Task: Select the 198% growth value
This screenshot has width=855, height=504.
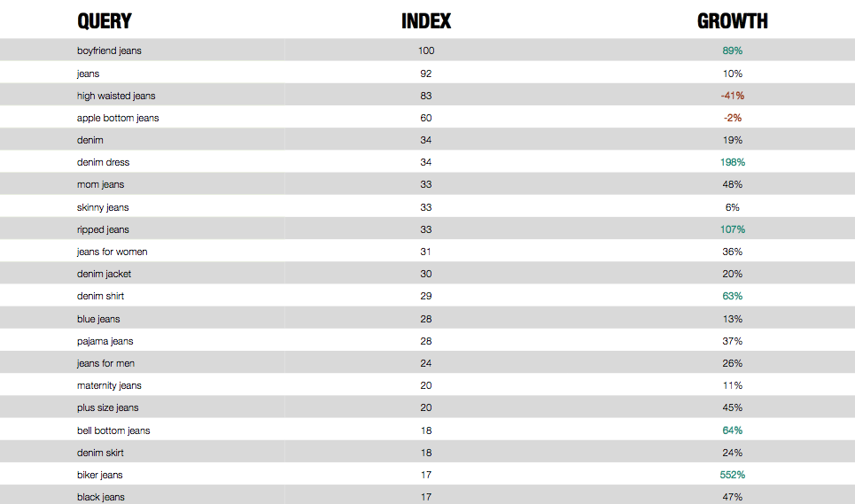Action: click(733, 162)
